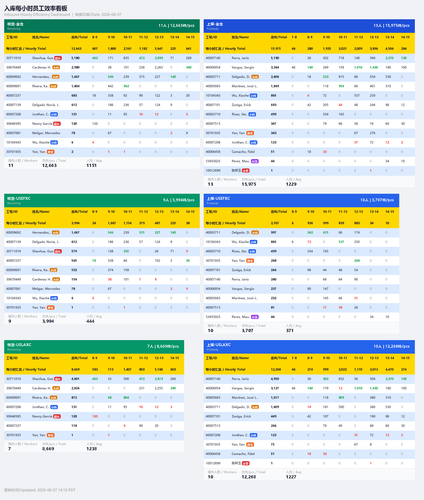Screen dimensions: 424x500
Task: Click the 1238 average in USLAXC Receiving footer
Action: [91, 449]
